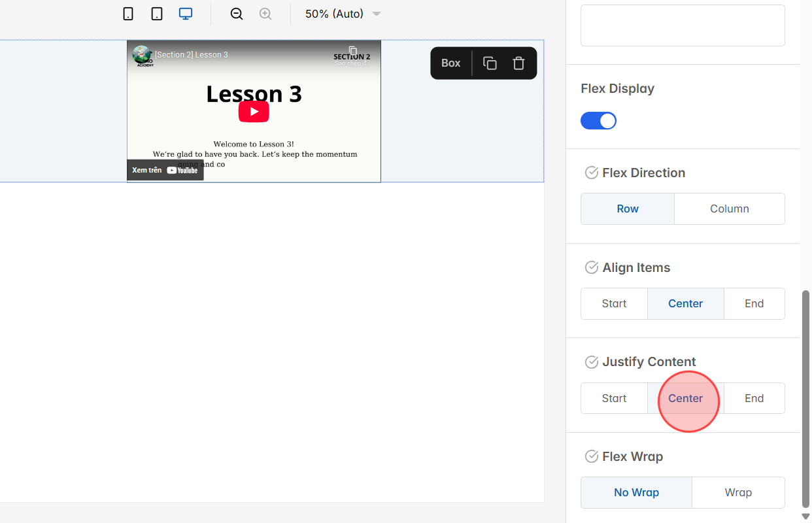Click the check circle beside Flex Wrap

tap(592, 456)
